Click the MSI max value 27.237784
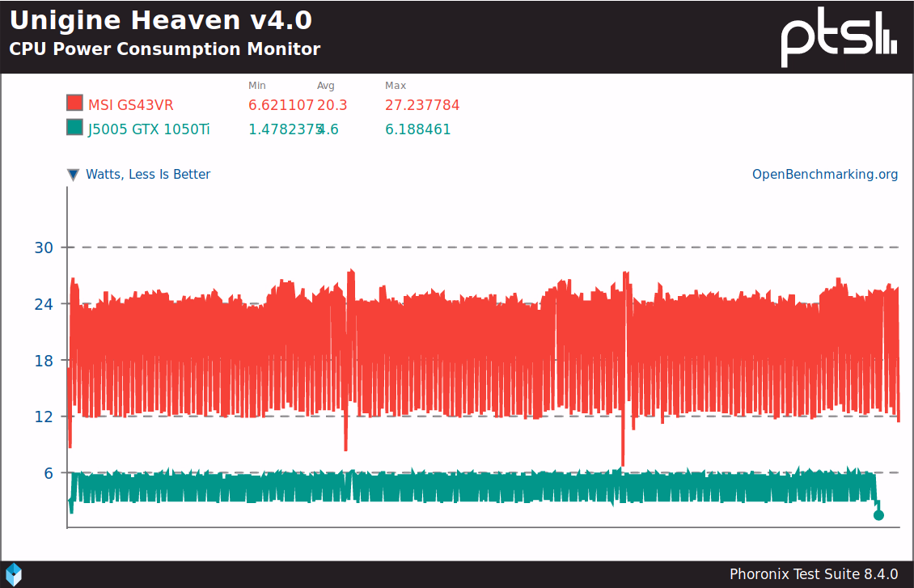 [422, 105]
